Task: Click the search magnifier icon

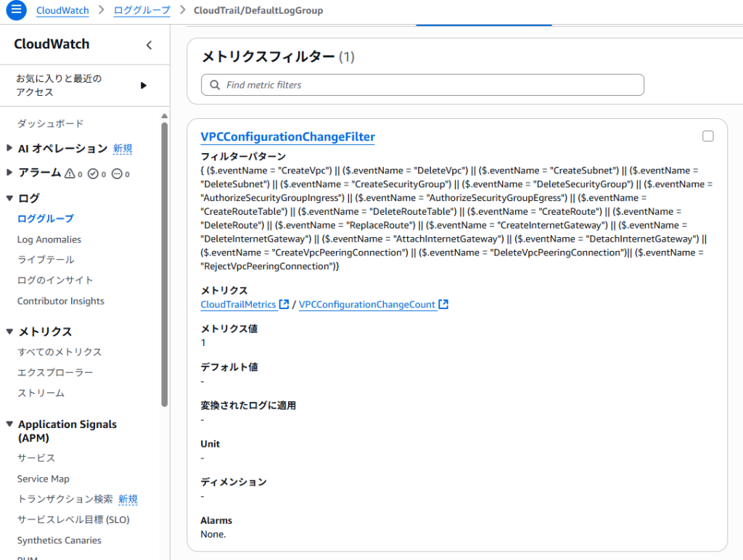Action: pos(215,85)
